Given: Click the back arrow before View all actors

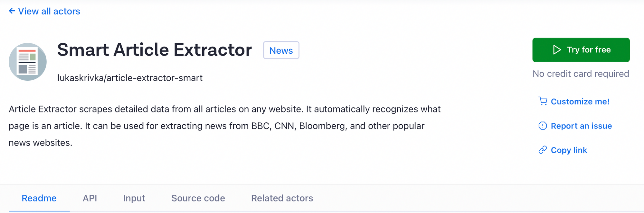Looking at the screenshot, I should (12, 11).
